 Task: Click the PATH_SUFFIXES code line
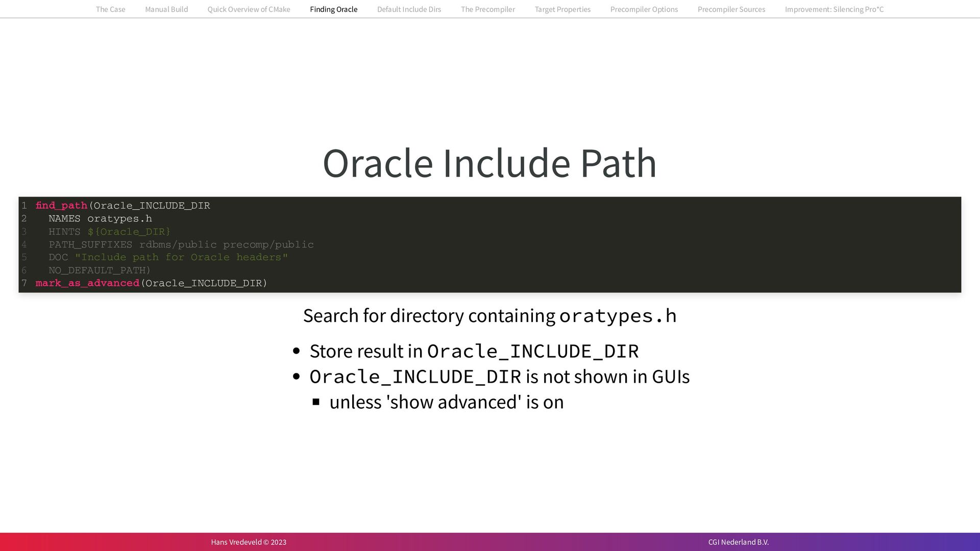click(181, 244)
